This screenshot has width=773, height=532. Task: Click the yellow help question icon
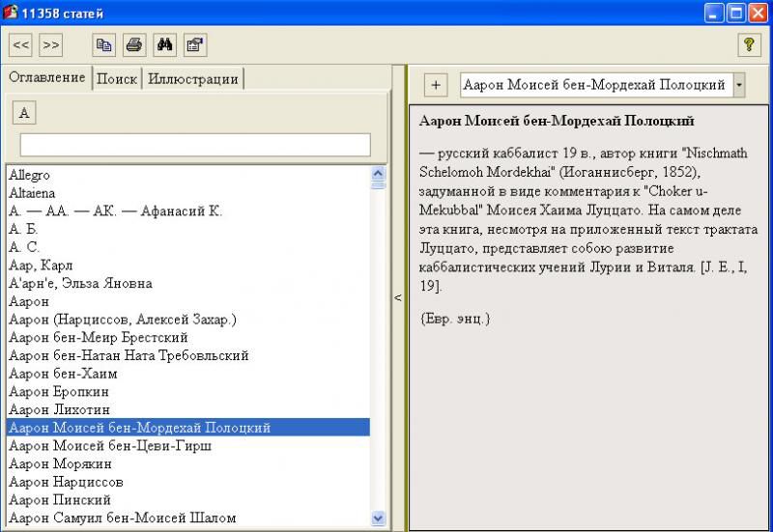749,44
